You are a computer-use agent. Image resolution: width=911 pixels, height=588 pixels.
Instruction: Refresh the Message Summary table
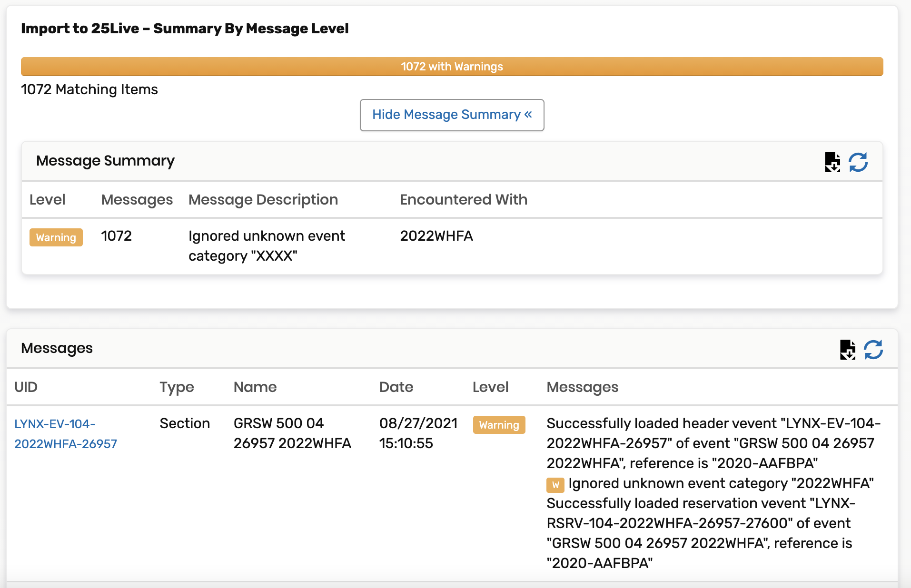[x=858, y=162]
